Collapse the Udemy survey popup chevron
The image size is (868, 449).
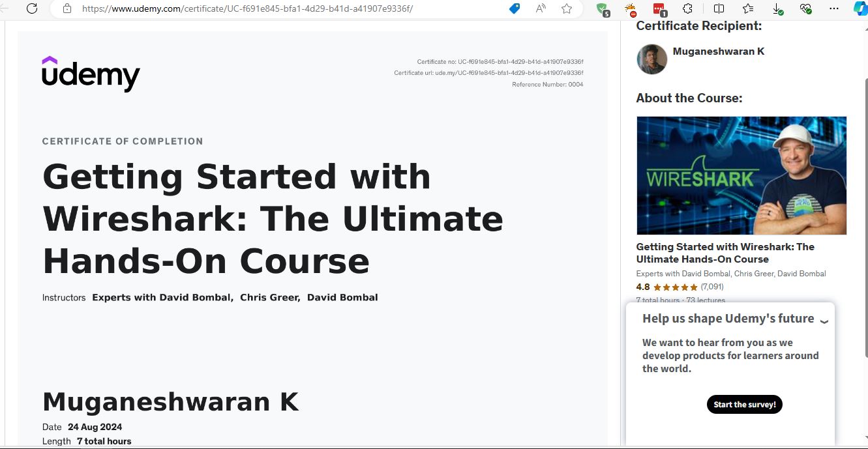tap(824, 321)
